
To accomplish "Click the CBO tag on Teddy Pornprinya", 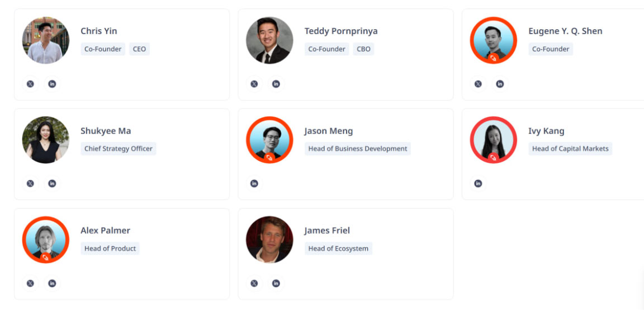I will coord(363,49).
